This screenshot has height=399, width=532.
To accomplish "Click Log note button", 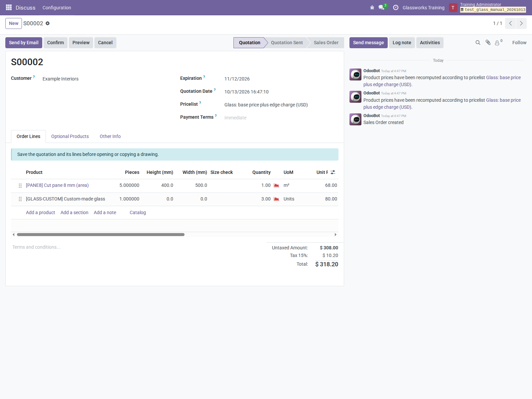I will [x=402, y=43].
